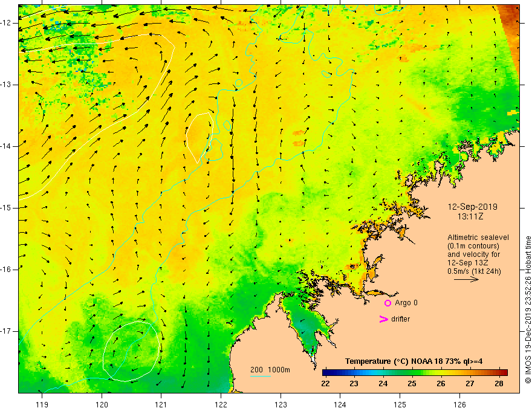Click the latitude axis label -15
The height and width of the screenshot is (411, 532).
[6, 208]
